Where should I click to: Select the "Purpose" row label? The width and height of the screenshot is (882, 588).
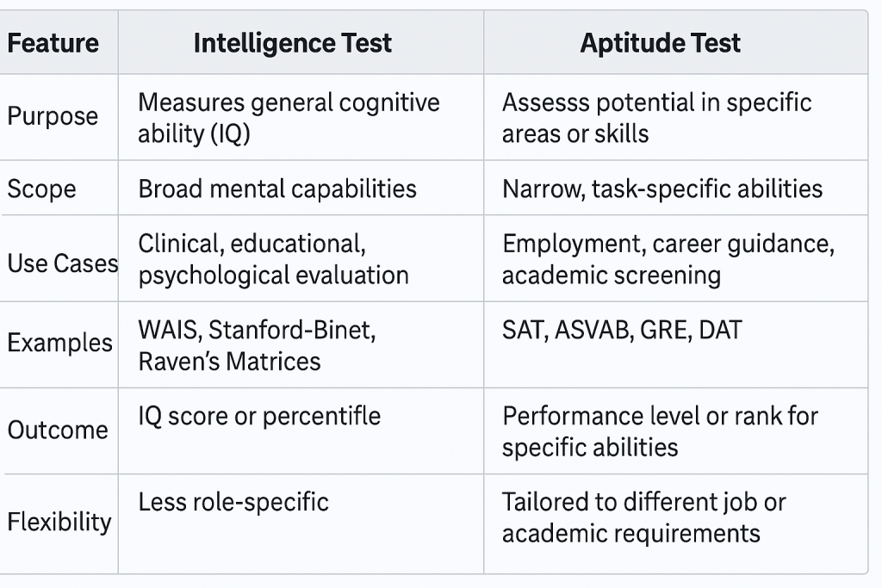coord(53,116)
